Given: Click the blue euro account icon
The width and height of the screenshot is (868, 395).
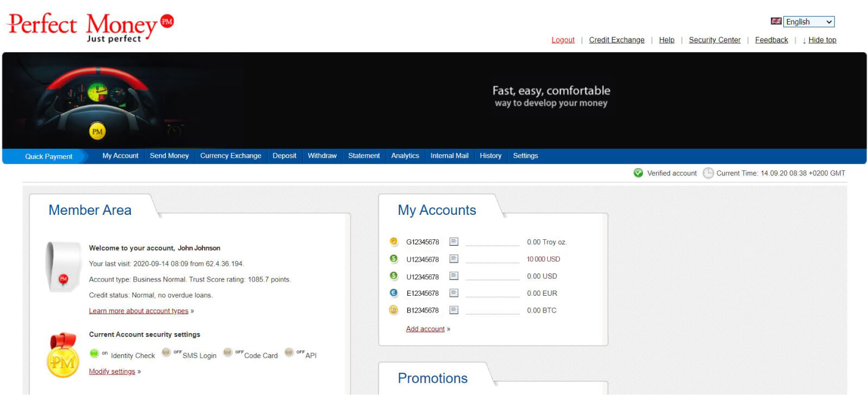Looking at the screenshot, I should [x=394, y=293].
